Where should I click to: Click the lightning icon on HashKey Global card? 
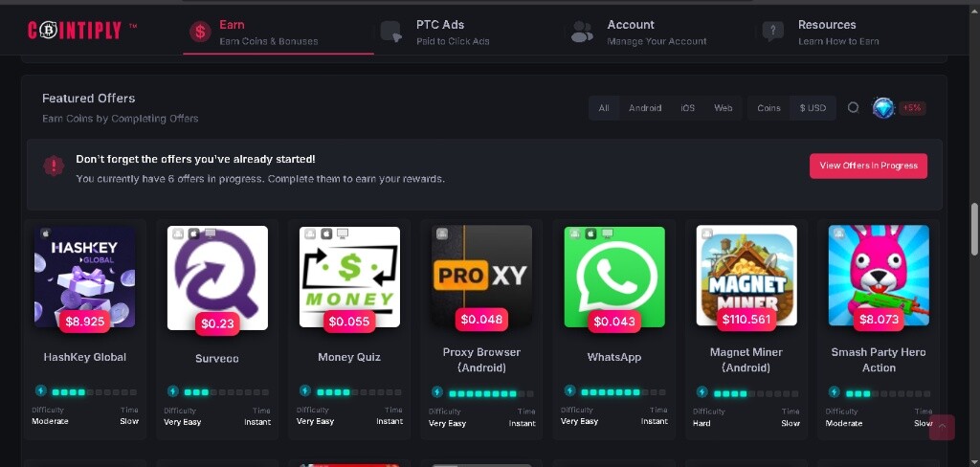41,390
